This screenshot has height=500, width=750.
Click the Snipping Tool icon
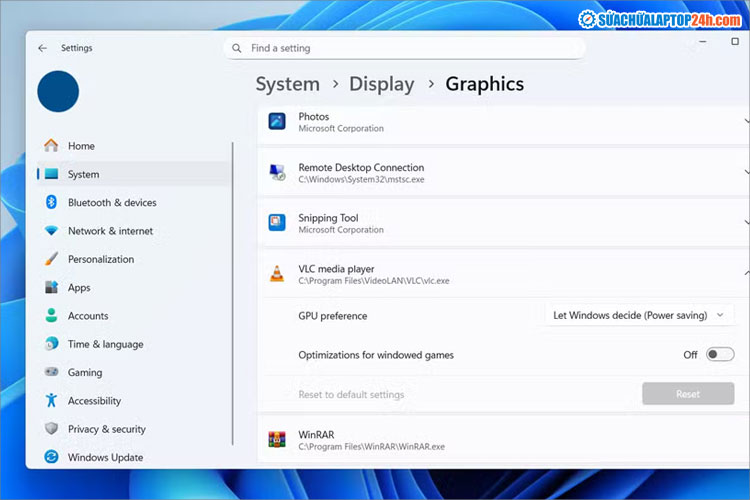pos(277,223)
